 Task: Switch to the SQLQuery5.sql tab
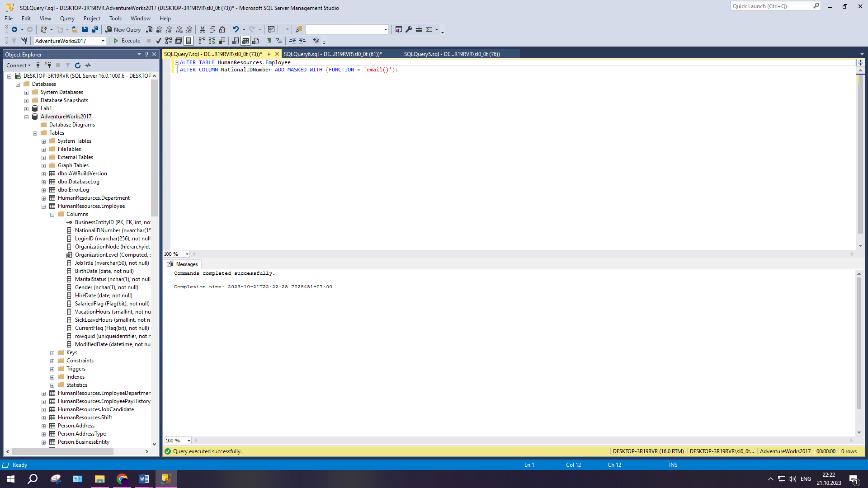[x=452, y=54]
